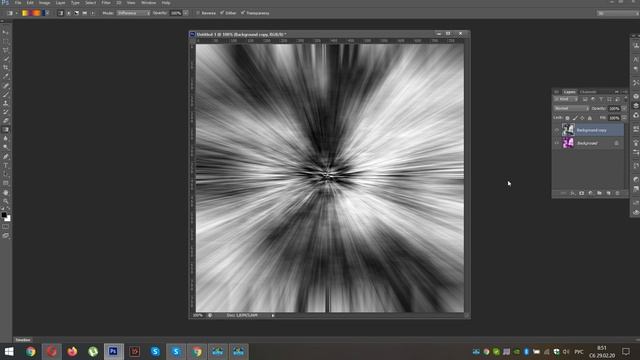Choose reflected gradient style button
The width and height of the screenshot is (640, 360).
[x=84, y=13]
